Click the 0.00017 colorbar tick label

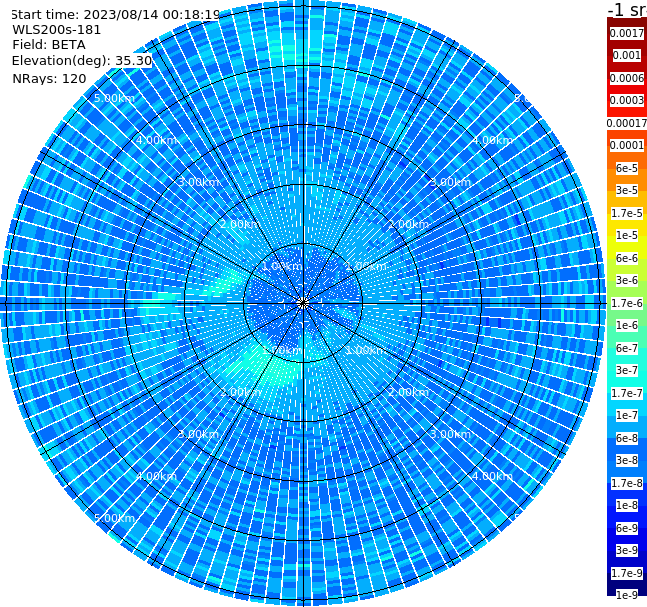[x=627, y=123]
